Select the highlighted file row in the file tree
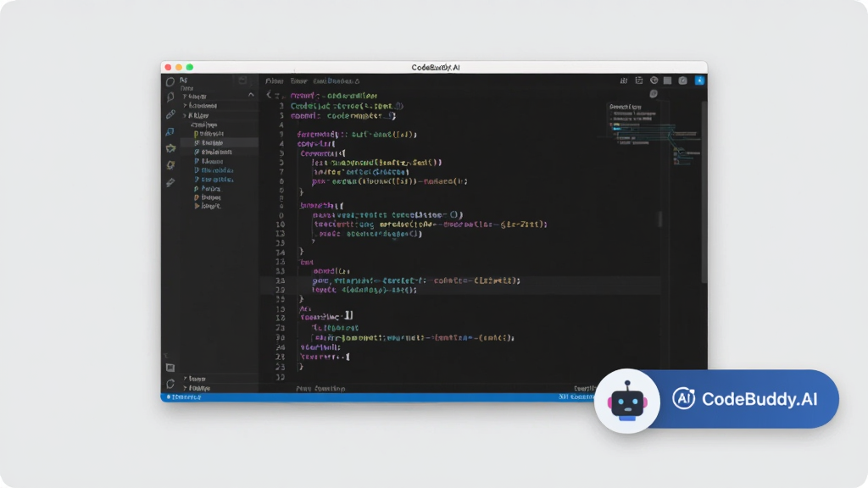 (220, 142)
